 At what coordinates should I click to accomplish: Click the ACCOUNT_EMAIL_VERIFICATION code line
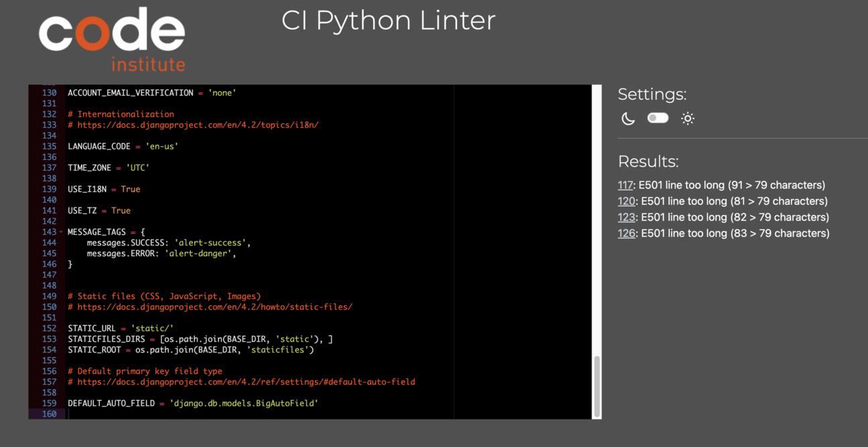[152, 93]
